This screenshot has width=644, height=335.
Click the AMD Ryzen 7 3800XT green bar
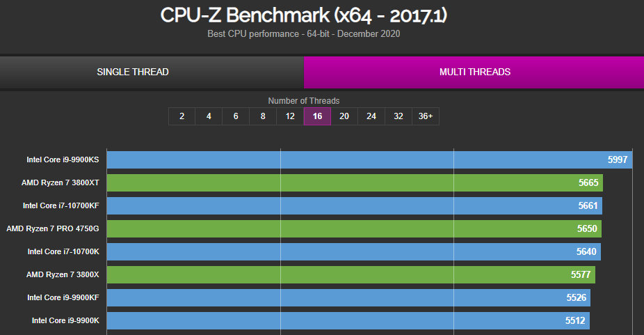click(355, 182)
